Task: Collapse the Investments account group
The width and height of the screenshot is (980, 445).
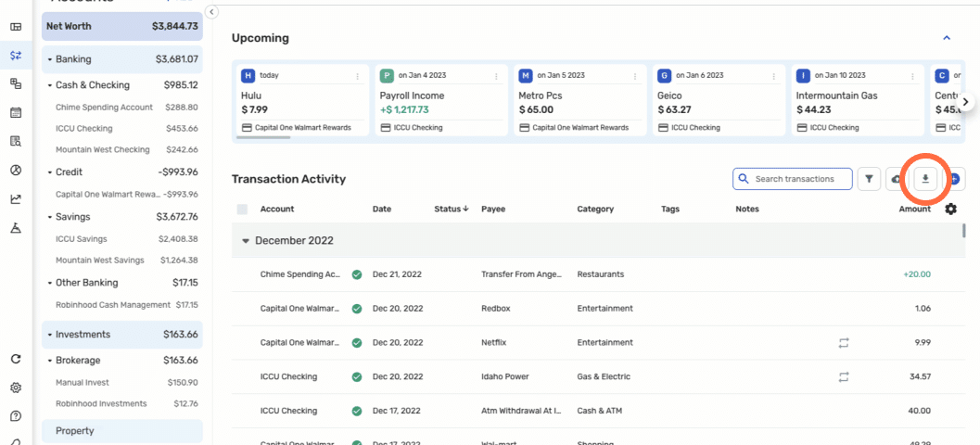Action: [x=49, y=335]
